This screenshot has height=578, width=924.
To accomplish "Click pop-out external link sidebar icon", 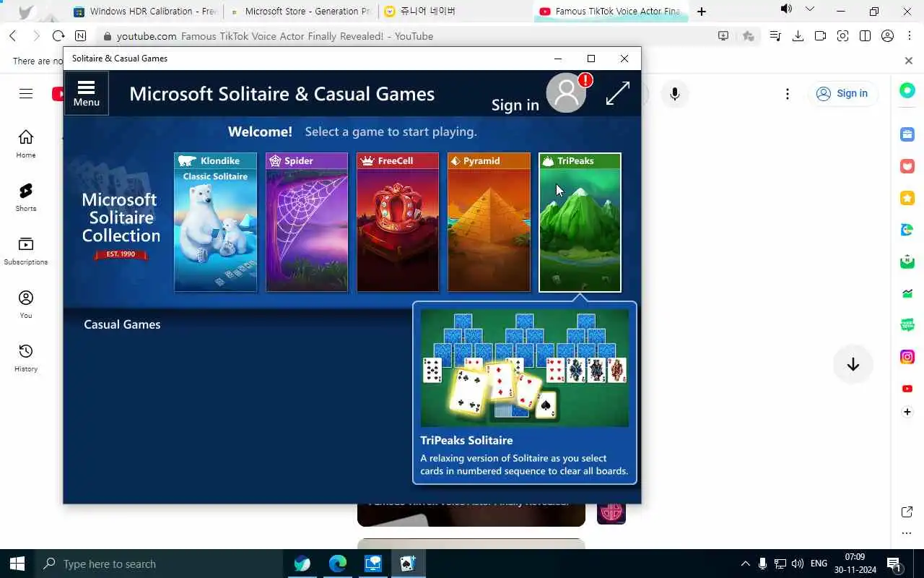I will click(907, 512).
